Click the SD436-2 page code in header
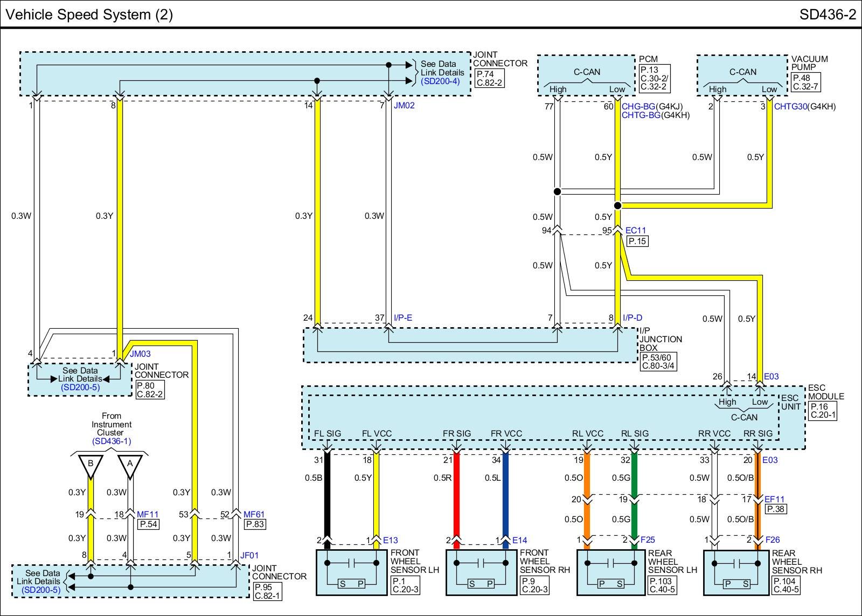862x616 pixels. [x=827, y=15]
